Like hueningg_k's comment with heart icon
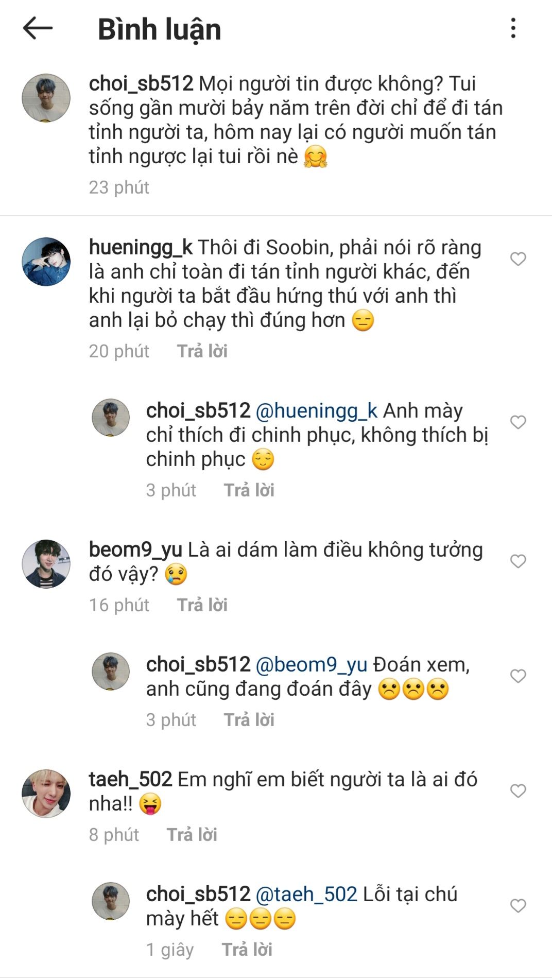This screenshot has width=552, height=980. point(518,259)
